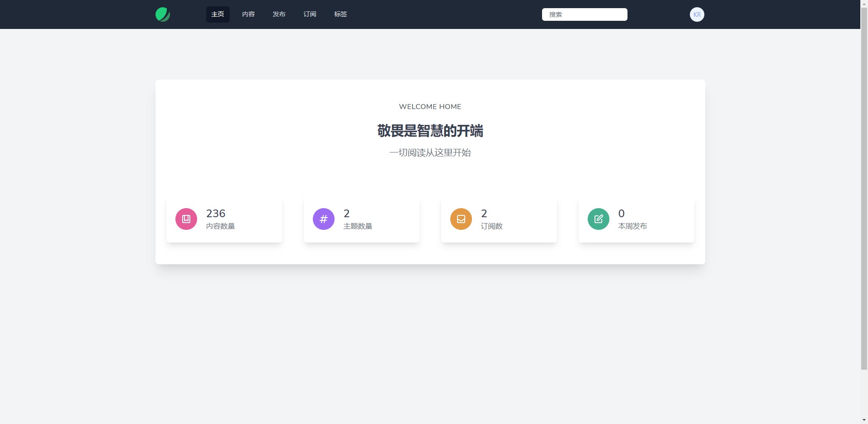This screenshot has width=868, height=424.
Task: Click the green leaf logo
Action: [163, 14]
